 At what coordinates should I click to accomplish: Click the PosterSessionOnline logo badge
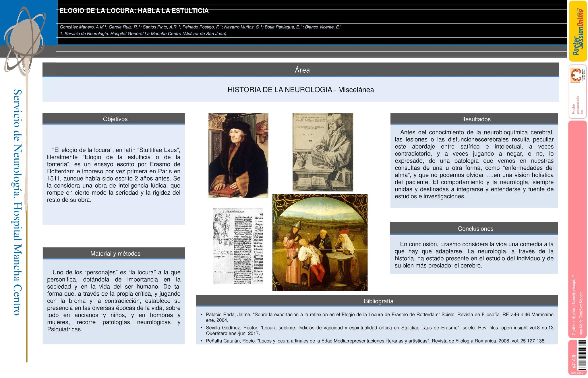[x=578, y=31]
